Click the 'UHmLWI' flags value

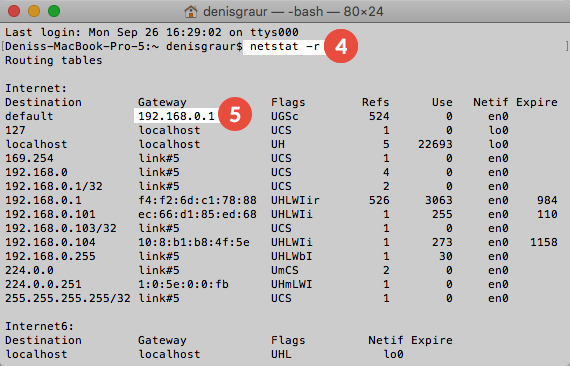pyautogui.click(x=292, y=284)
